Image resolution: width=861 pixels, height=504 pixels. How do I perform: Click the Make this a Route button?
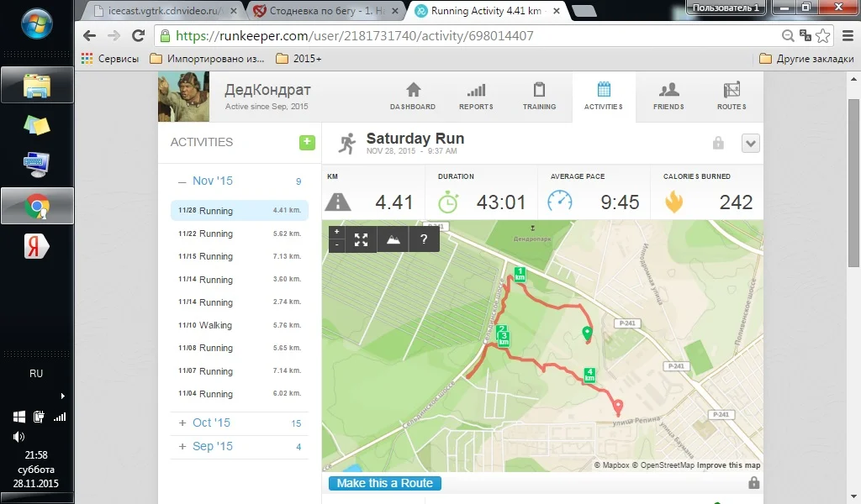tap(385, 483)
